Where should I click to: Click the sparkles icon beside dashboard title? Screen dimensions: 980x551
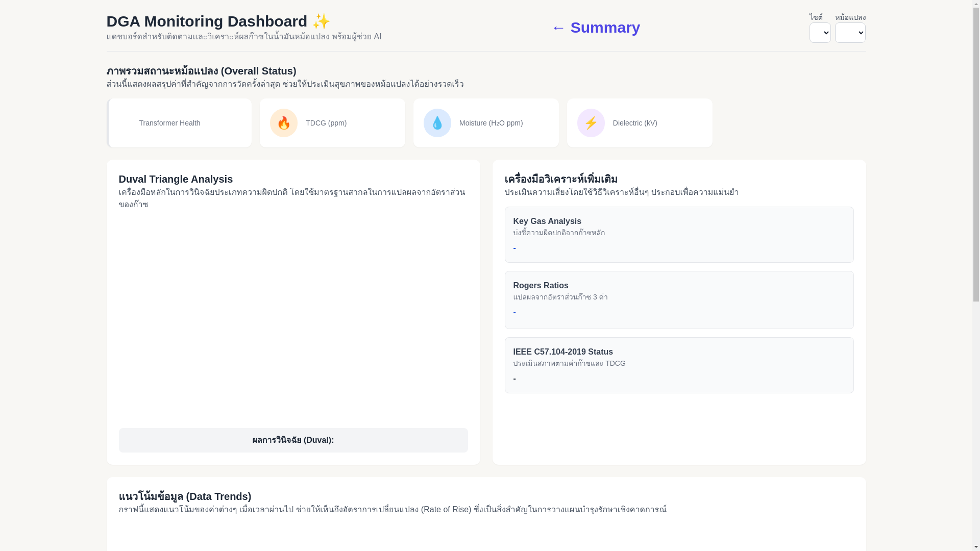pyautogui.click(x=321, y=21)
